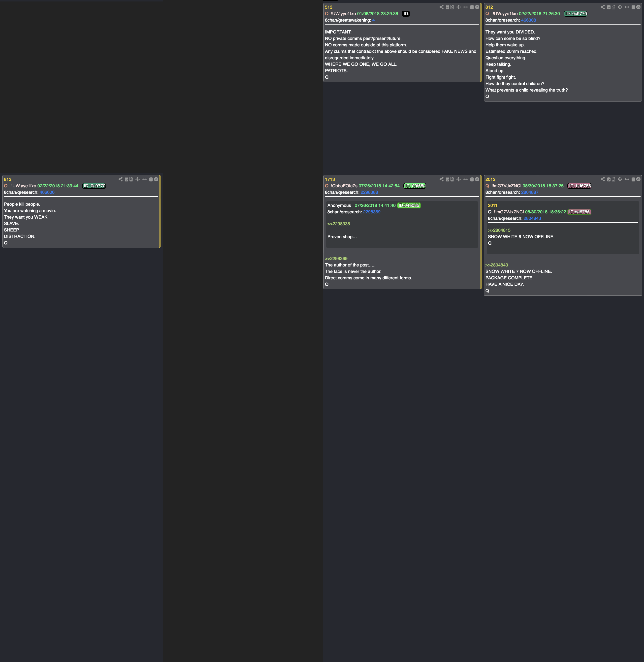Share post 1713
This screenshot has width=644, height=662.
tap(441, 179)
